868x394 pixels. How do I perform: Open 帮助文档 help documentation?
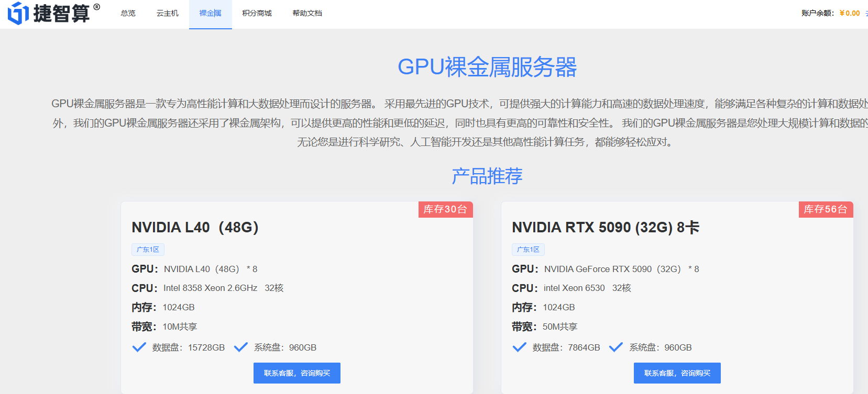click(x=307, y=13)
